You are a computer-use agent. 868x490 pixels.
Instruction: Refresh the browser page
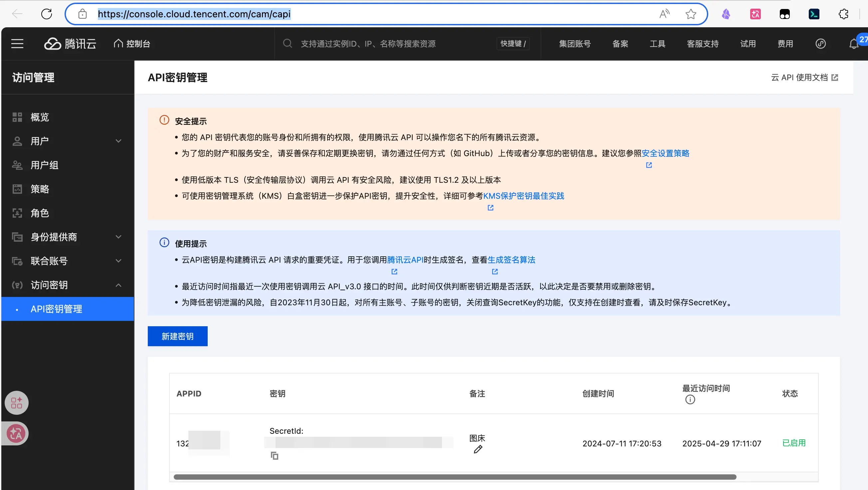[x=47, y=14]
